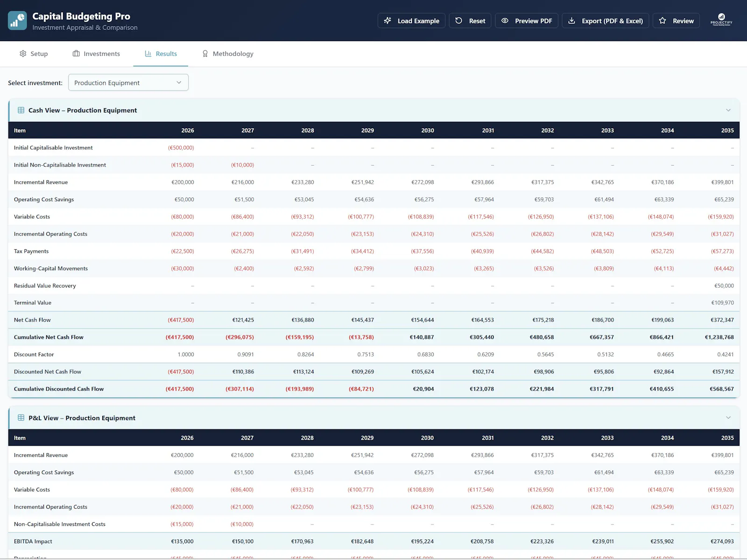Click the Net Cash Flow (€417,500) cell
Viewport: 747px width, 560px height.
181,320
